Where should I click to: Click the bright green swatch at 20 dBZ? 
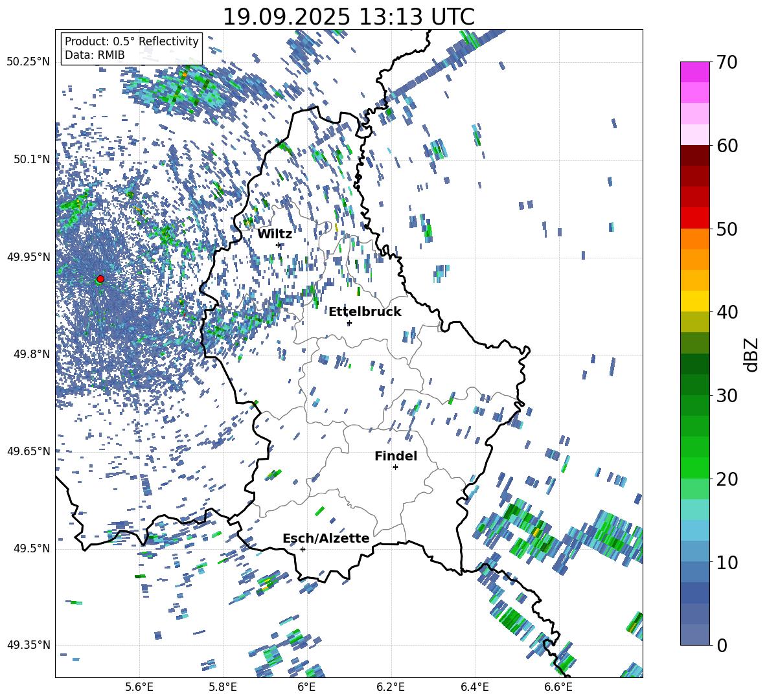tap(695, 468)
